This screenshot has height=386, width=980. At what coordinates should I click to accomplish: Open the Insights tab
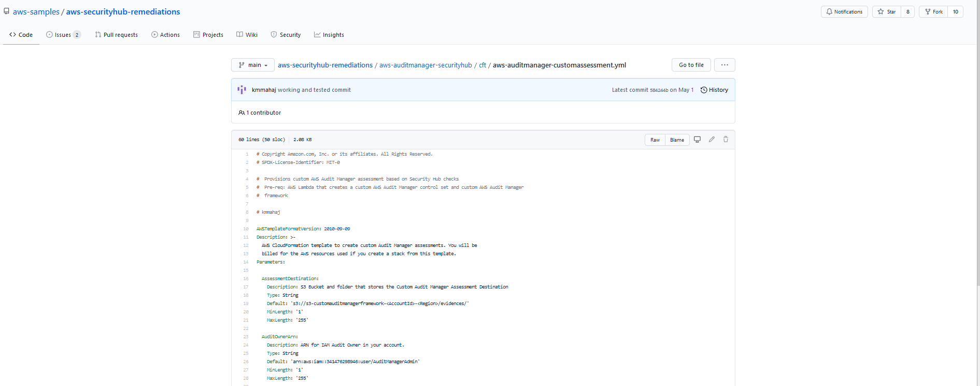[329, 35]
